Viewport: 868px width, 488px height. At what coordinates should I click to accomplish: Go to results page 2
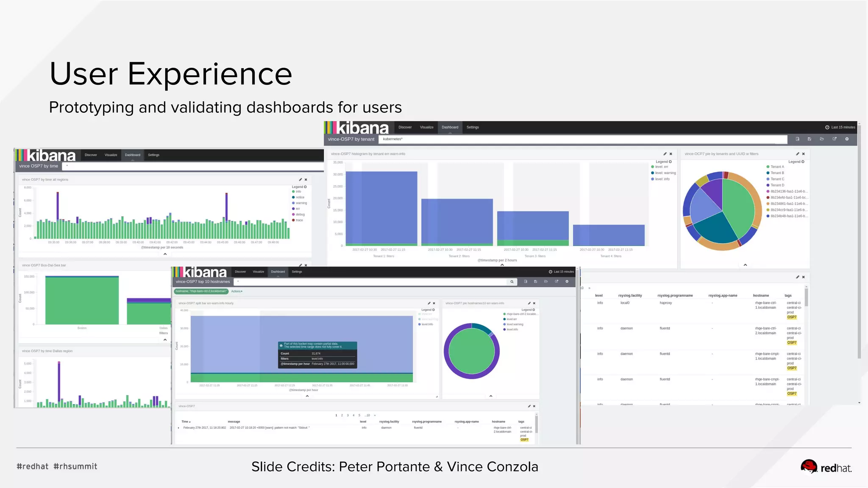(x=342, y=416)
